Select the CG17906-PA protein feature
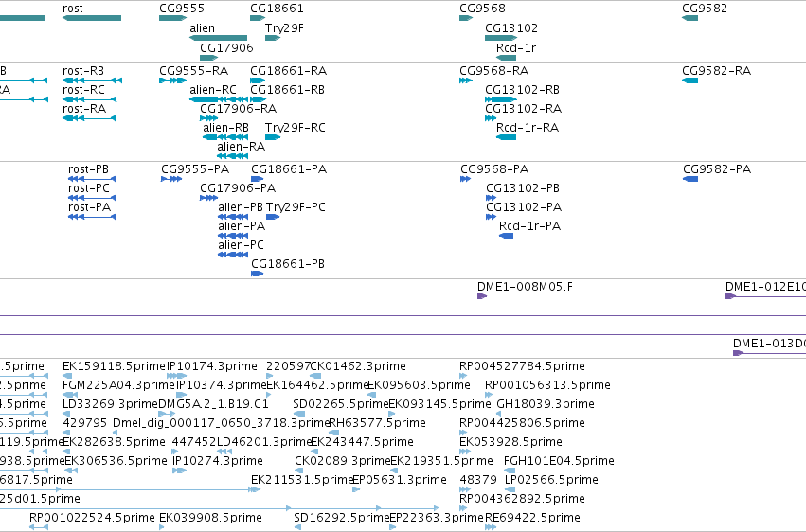 pyautogui.click(x=238, y=188)
